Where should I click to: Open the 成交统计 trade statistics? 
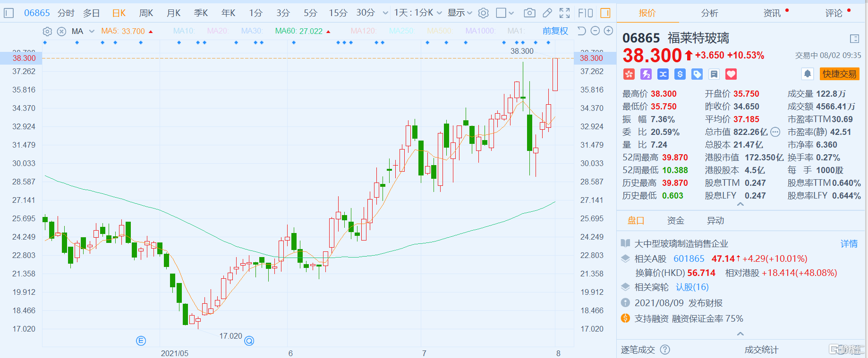pyautogui.click(x=761, y=350)
